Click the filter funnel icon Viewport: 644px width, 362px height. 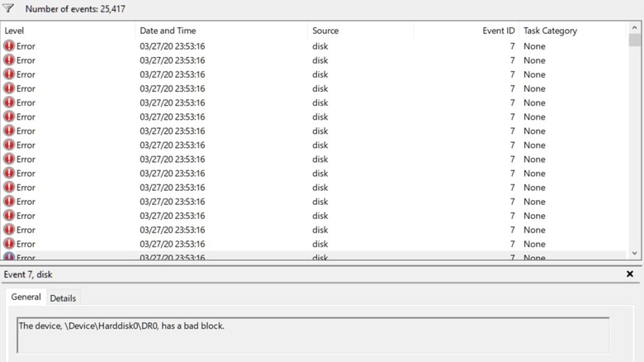[x=9, y=9]
